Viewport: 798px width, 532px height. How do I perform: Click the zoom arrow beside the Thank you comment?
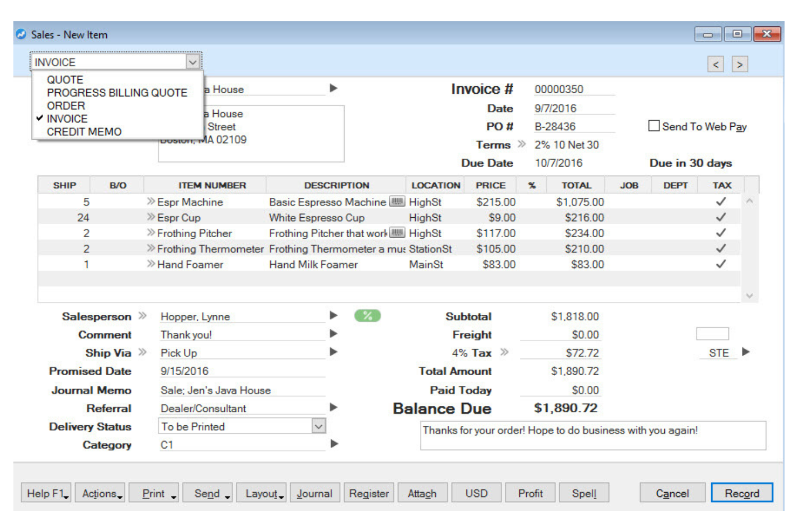click(x=334, y=334)
